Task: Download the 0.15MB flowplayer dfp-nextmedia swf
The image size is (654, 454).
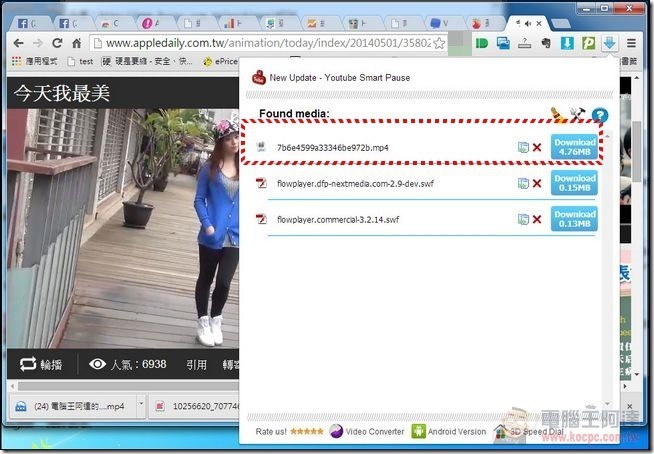Action: click(574, 183)
